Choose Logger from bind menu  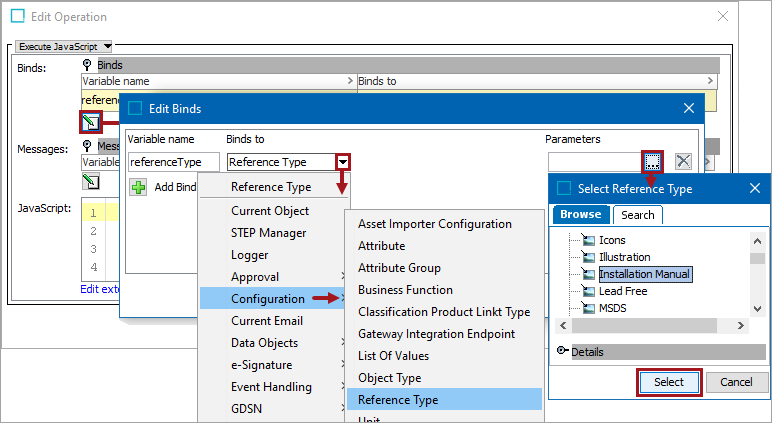tap(250, 255)
